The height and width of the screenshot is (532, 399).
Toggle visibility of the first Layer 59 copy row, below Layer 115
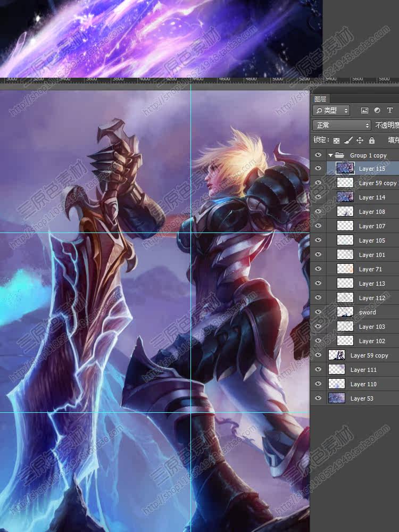click(x=318, y=182)
